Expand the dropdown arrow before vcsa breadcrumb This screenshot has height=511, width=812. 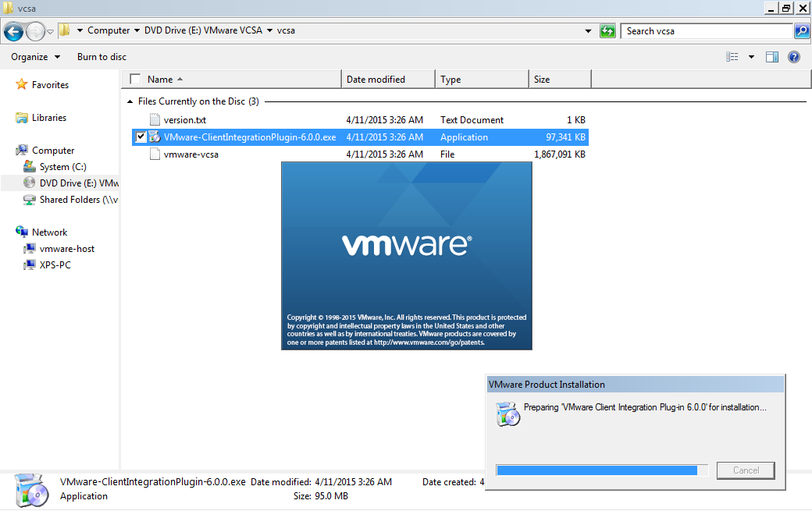pos(270,30)
